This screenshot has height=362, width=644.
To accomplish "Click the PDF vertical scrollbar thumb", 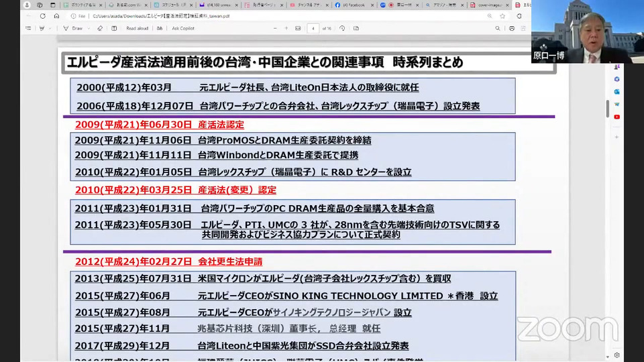I will tap(608, 109).
